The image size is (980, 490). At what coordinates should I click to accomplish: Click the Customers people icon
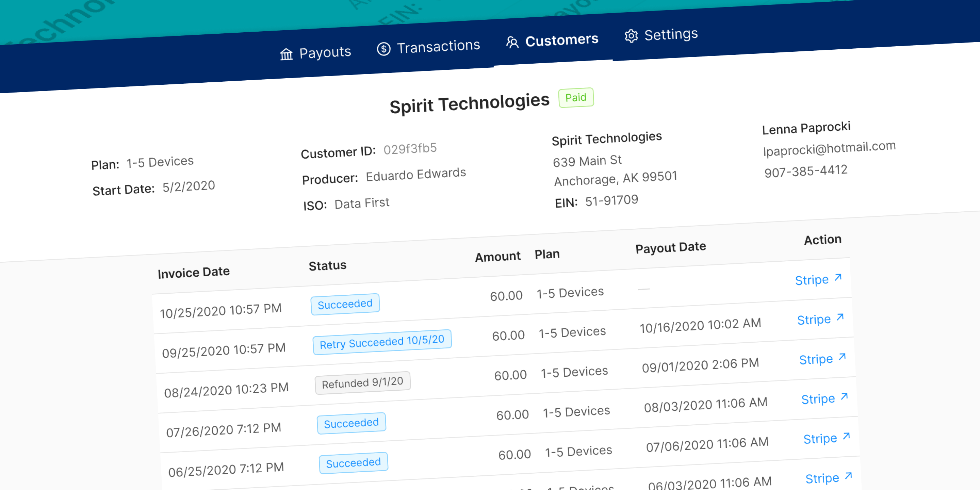[512, 42]
